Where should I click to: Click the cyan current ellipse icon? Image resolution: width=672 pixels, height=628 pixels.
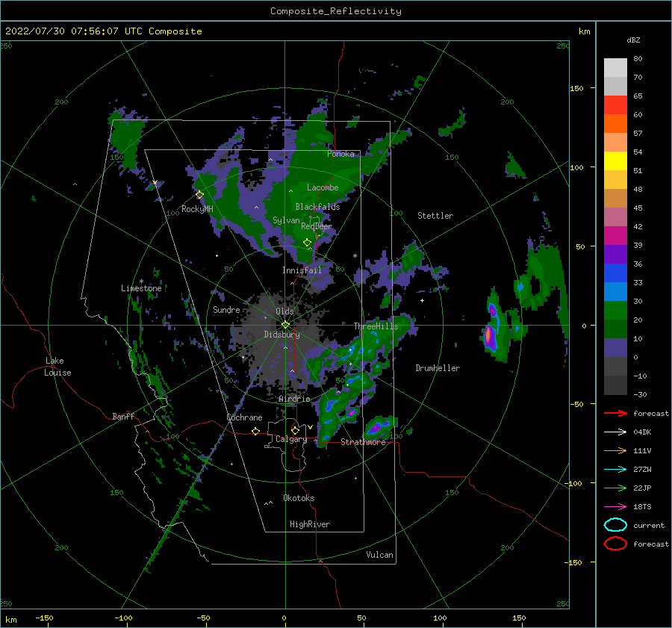615,525
